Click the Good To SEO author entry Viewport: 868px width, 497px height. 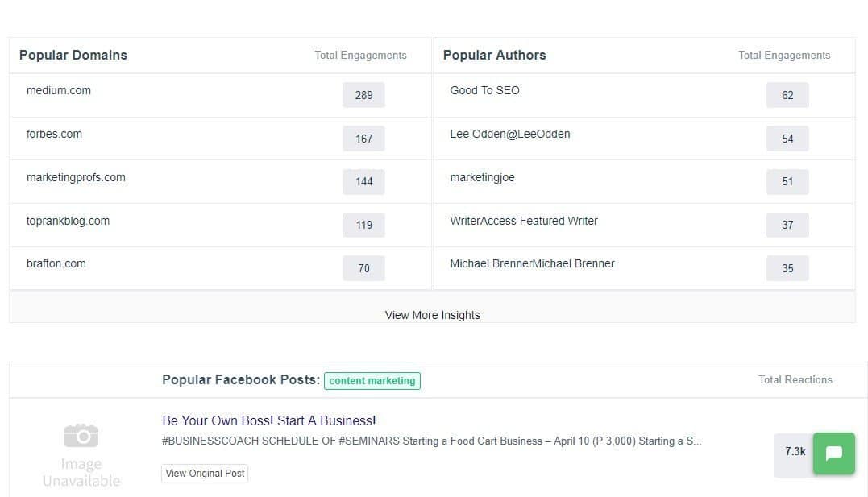[x=484, y=90]
